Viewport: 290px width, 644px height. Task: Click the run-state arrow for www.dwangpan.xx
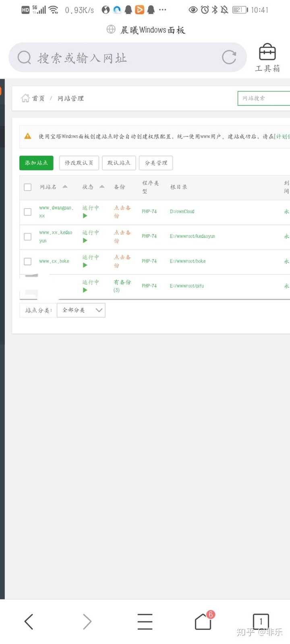tap(85, 216)
